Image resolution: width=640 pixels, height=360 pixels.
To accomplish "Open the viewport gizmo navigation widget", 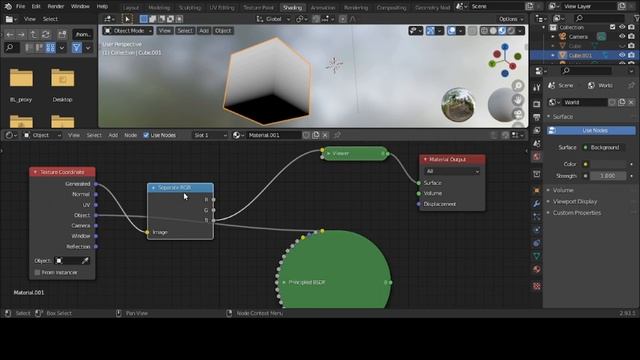I will [x=505, y=61].
